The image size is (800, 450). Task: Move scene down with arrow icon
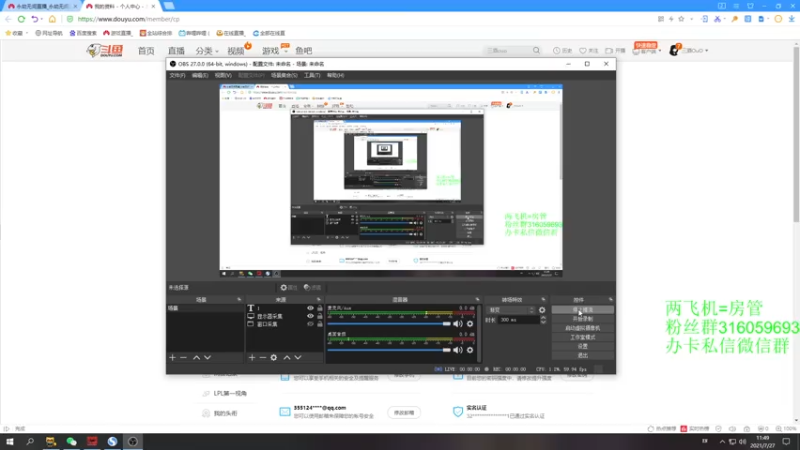pyautogui.click(x=208, y=358)
